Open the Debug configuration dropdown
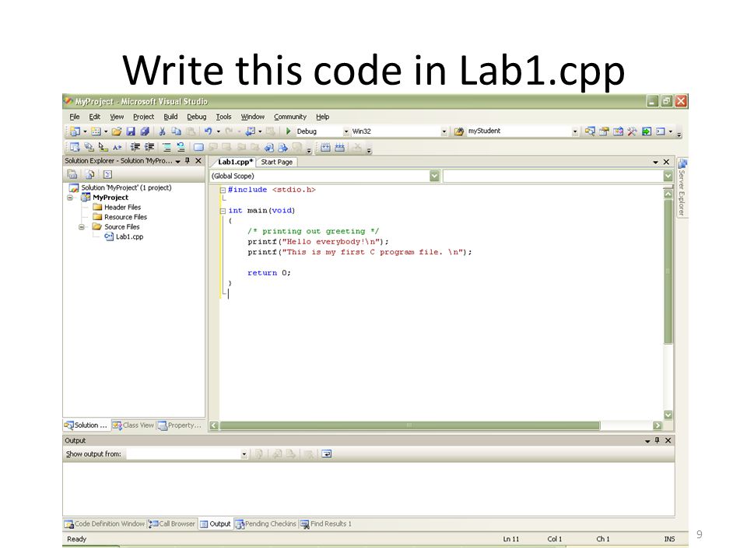 pyautogui.click(x=346, y=131)
